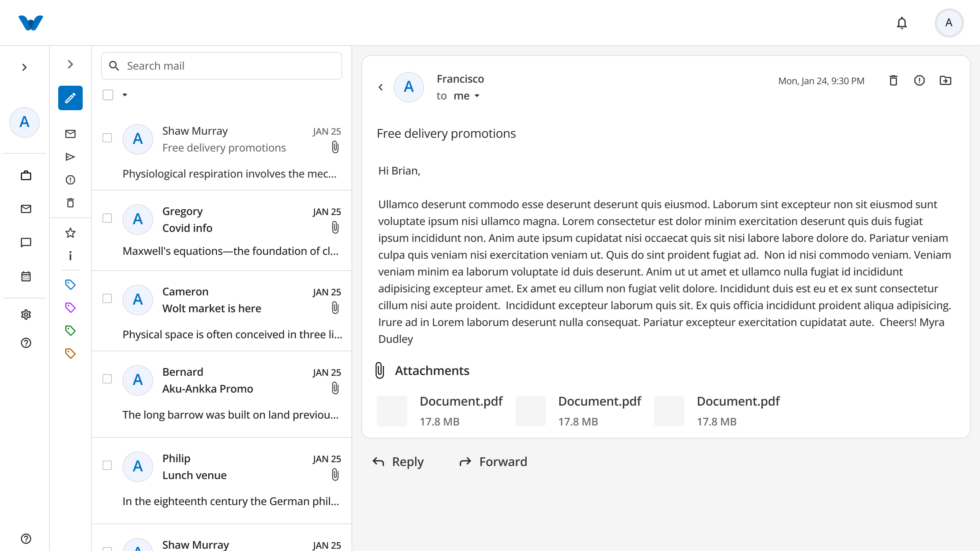This screenshot has height=551, width=980.
Task: Open the calendar icon in main navigation
Action: point(26,276)
